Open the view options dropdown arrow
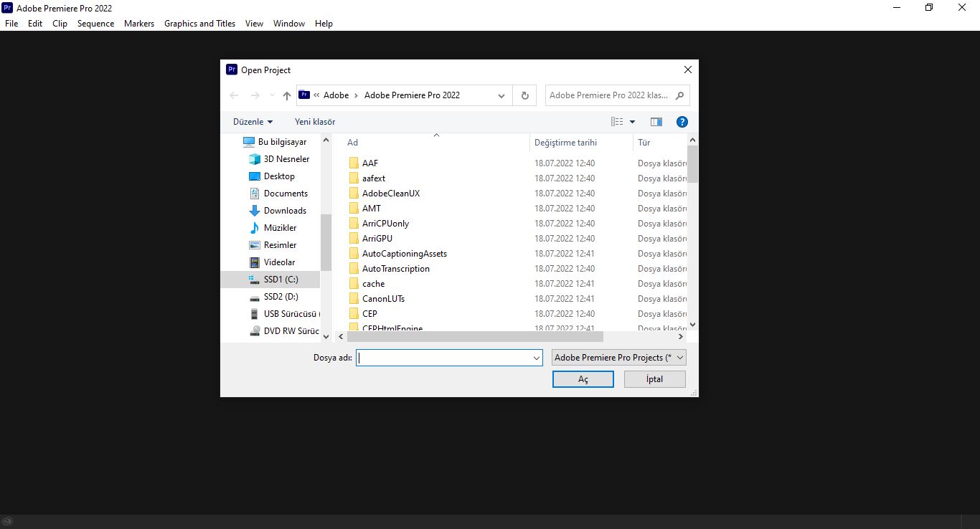 (x=632, y=122)
